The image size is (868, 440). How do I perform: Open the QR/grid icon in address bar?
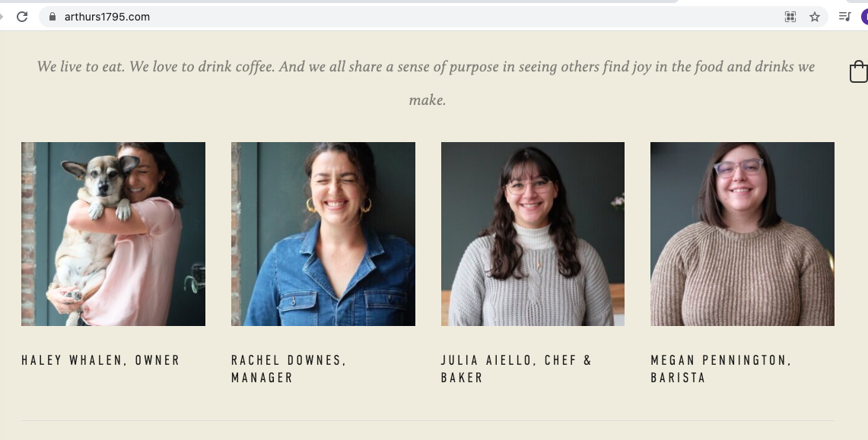click(790, 17)
